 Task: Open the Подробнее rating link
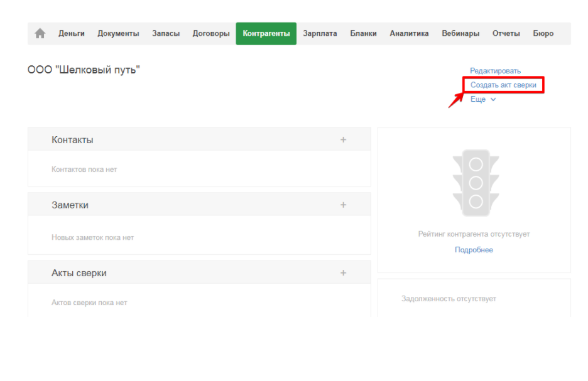pos(474,250)
